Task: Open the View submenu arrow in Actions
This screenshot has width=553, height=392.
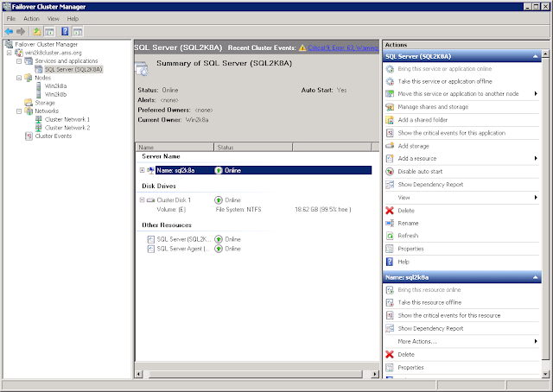Action: [536, 198]
